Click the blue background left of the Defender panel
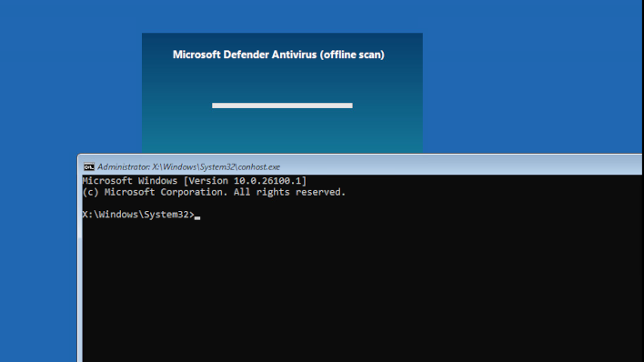 click(71, 82)
